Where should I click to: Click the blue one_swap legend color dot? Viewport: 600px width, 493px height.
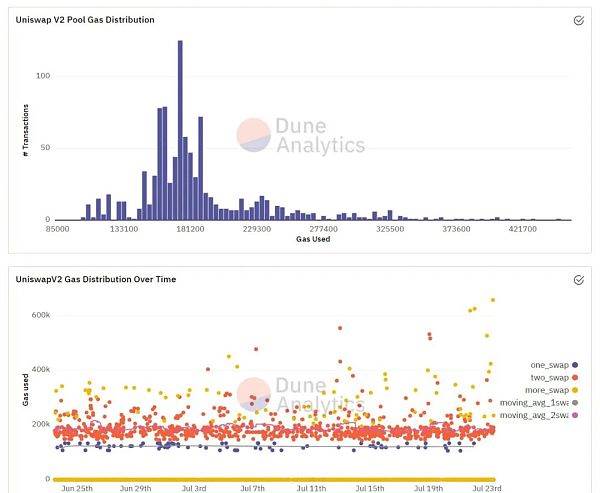coord(575,365)
